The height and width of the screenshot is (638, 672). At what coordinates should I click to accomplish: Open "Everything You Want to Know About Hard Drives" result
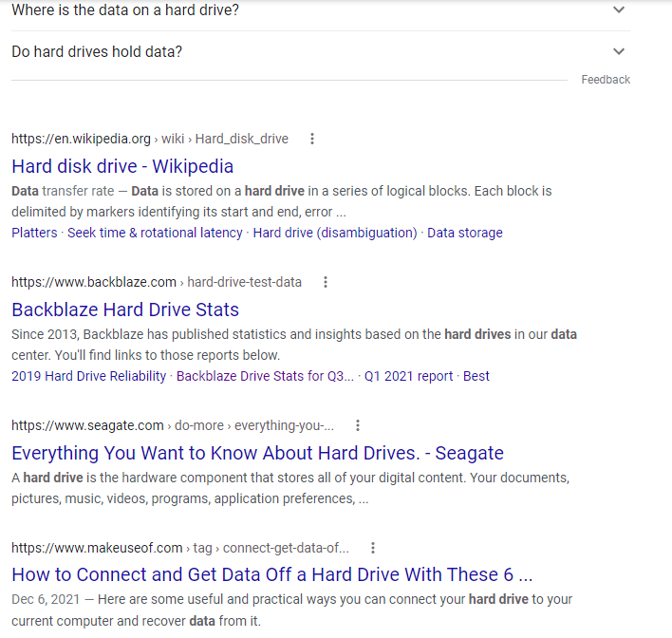(x=257, y=453)
